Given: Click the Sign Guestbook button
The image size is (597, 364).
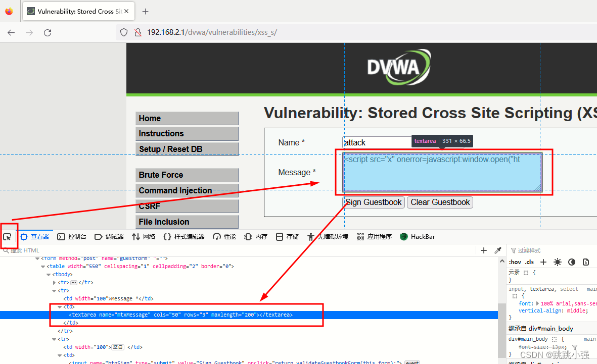Looking at the screenshot, I should 374,202.
